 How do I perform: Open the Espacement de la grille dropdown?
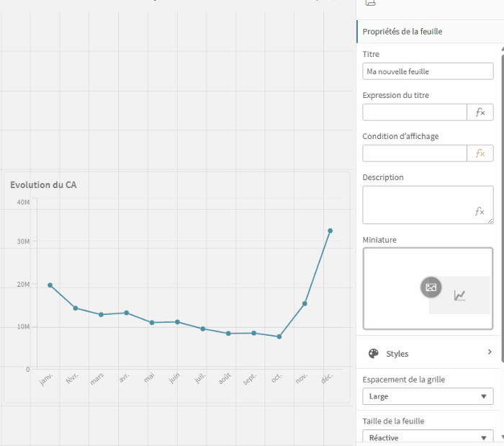point(428,396)
